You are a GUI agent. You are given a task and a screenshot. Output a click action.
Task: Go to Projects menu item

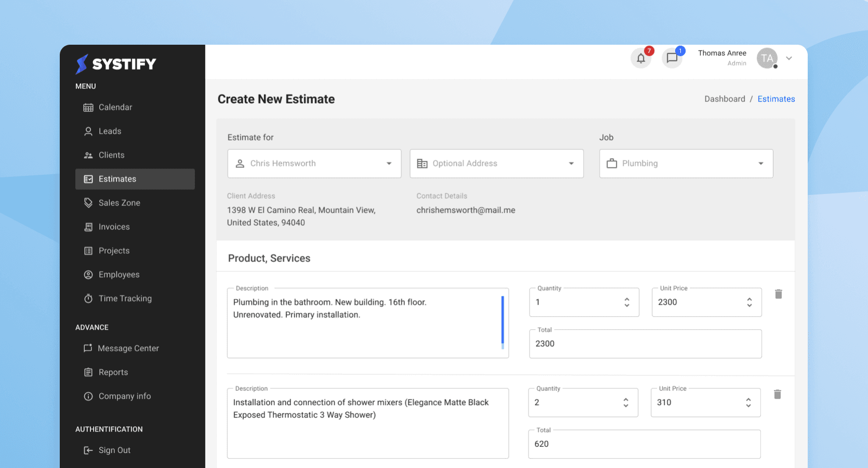click(114, 251)
